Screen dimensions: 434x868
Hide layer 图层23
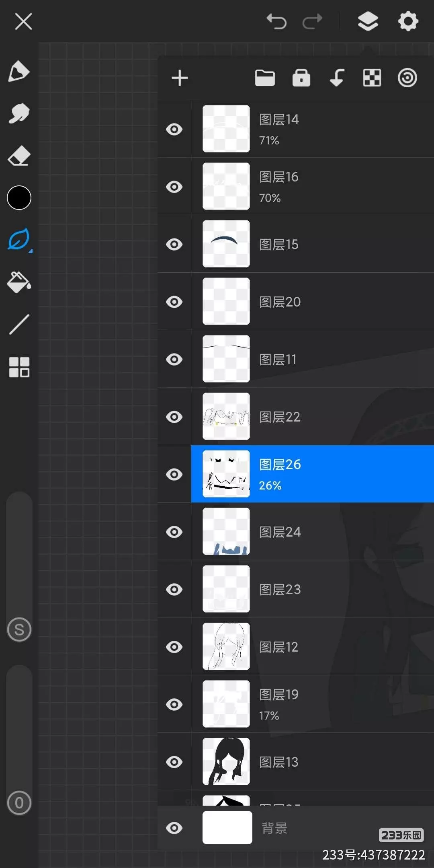click(174, 590)
